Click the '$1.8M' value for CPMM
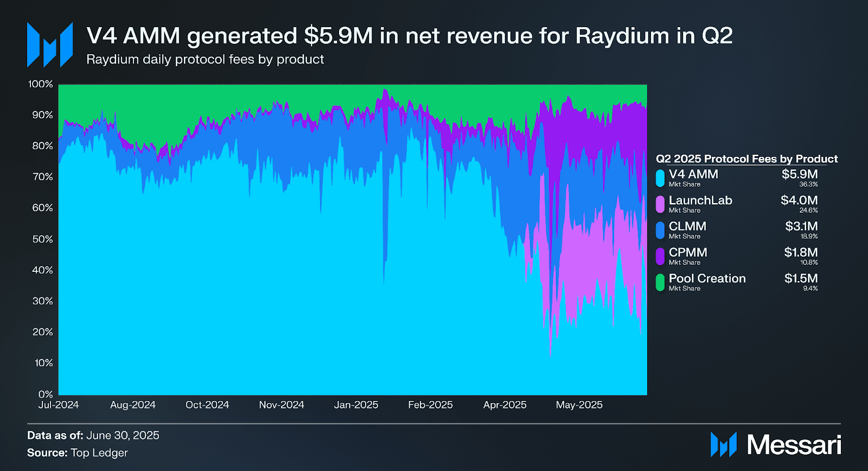Viewport: 868px width, 471px height. [801, 252]
